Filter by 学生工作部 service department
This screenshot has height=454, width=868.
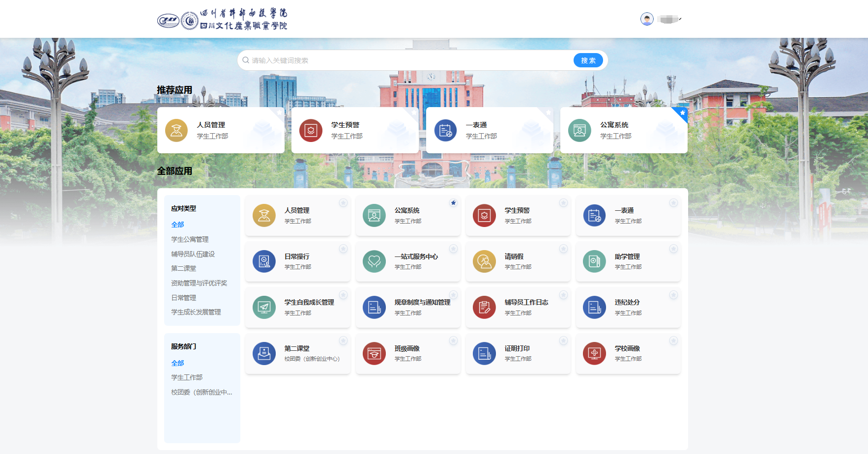pyautogui.click(x=186, y=377)
